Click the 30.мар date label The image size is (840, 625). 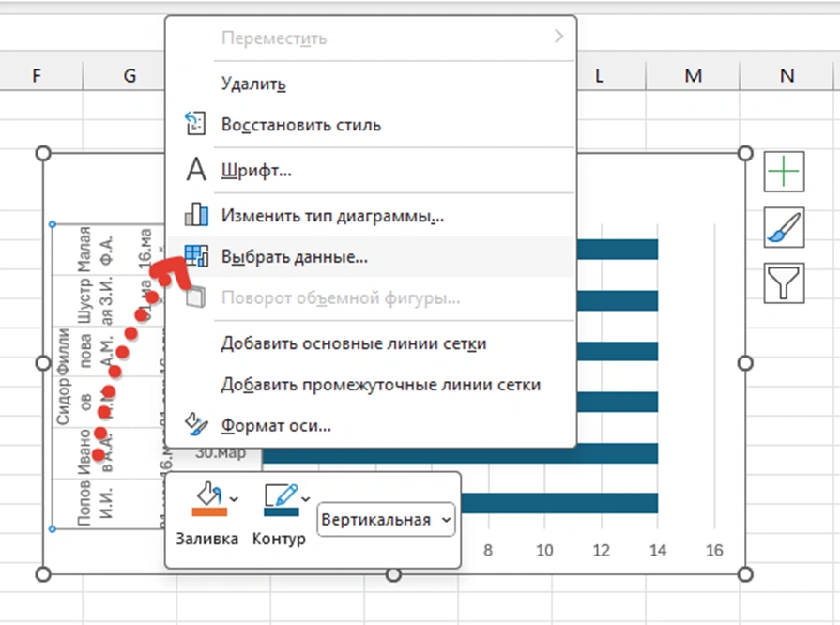[221, 453]
